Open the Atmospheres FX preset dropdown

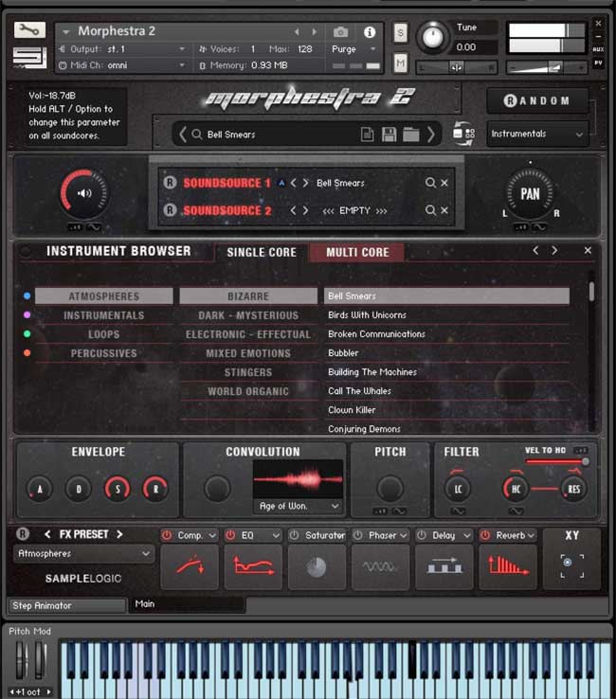pyautogui.click(x=84, y=554)
